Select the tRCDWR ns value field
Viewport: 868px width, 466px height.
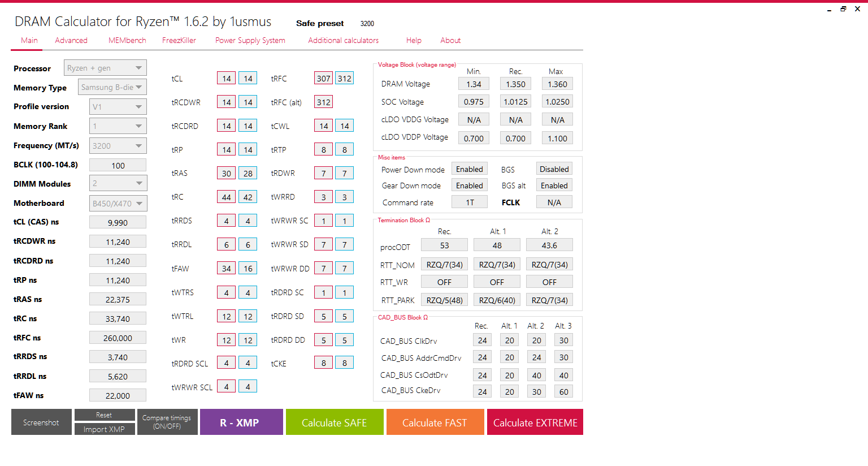point(118,241)
